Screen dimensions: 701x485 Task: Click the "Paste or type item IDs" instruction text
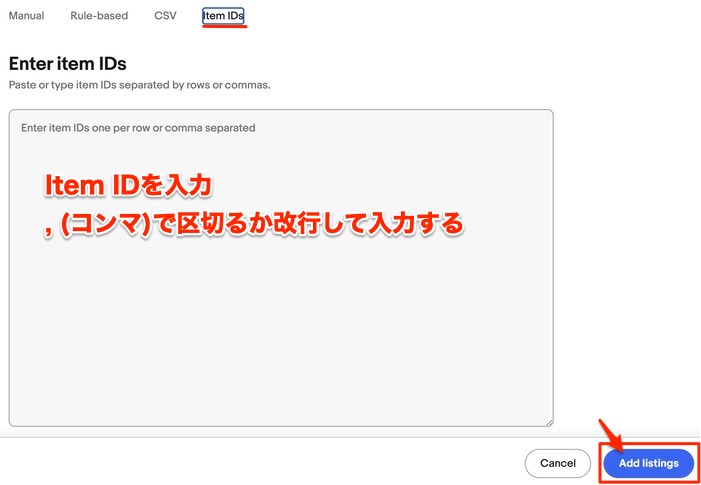(x=139, y=85)
